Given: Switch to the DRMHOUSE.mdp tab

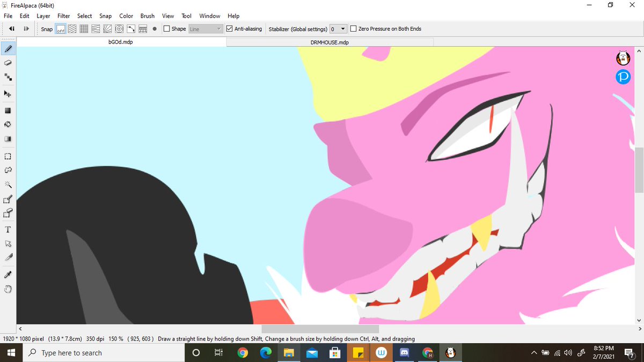Looking at the screenshot, I should (x=330, y=42).
